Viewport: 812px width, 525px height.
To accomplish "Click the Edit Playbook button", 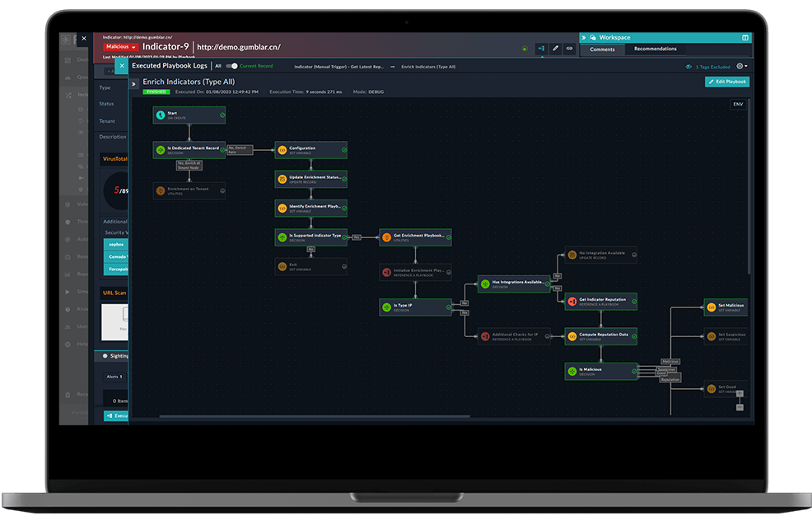I will pos(727,82).
